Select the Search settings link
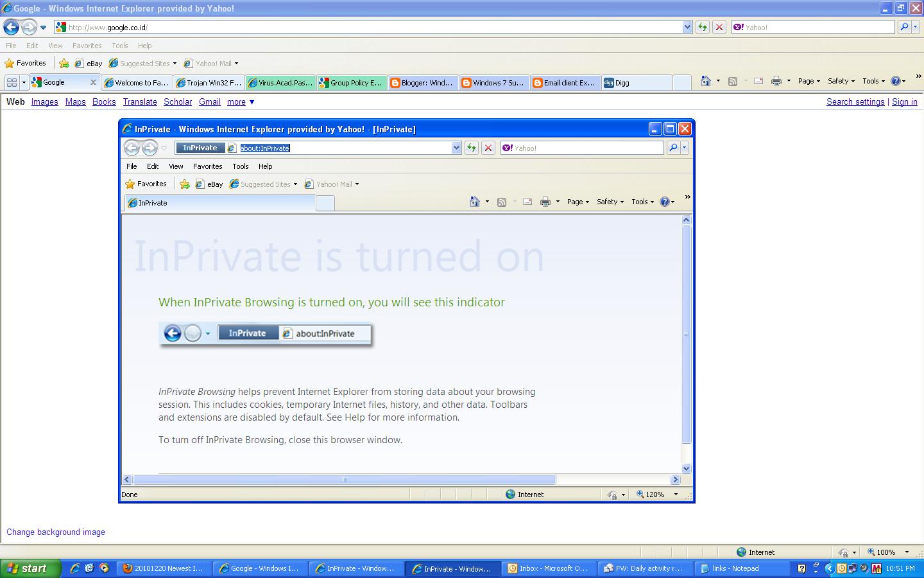Viewport: 924px width, 578px height. pyautogui.click(x=855, y=101)
